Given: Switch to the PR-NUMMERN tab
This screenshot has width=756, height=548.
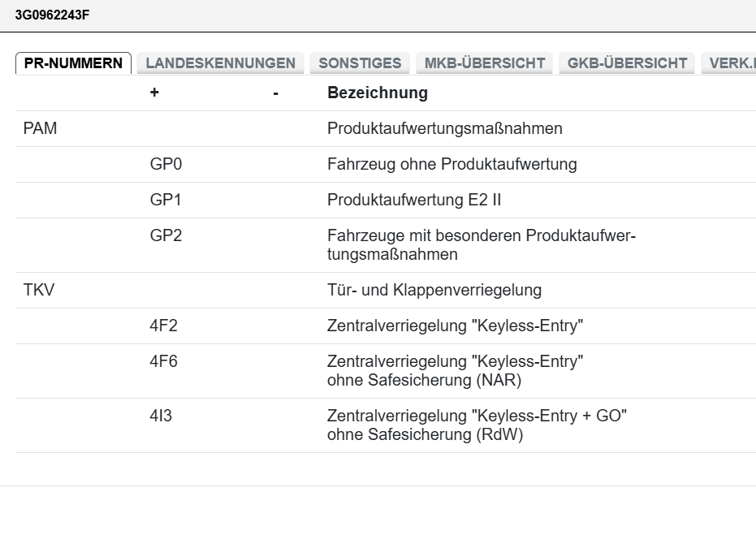Looking at the screenshot, I should pos(73,63).
